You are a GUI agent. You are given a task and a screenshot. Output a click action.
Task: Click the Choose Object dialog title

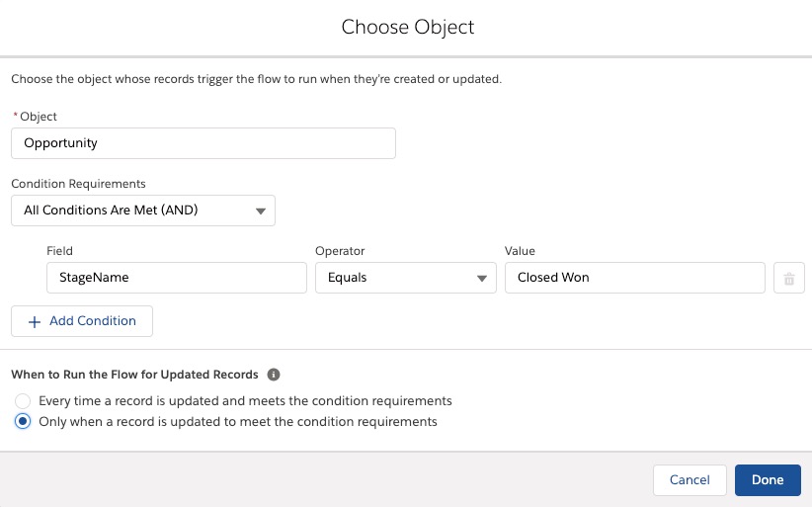(x=408, y=28)
